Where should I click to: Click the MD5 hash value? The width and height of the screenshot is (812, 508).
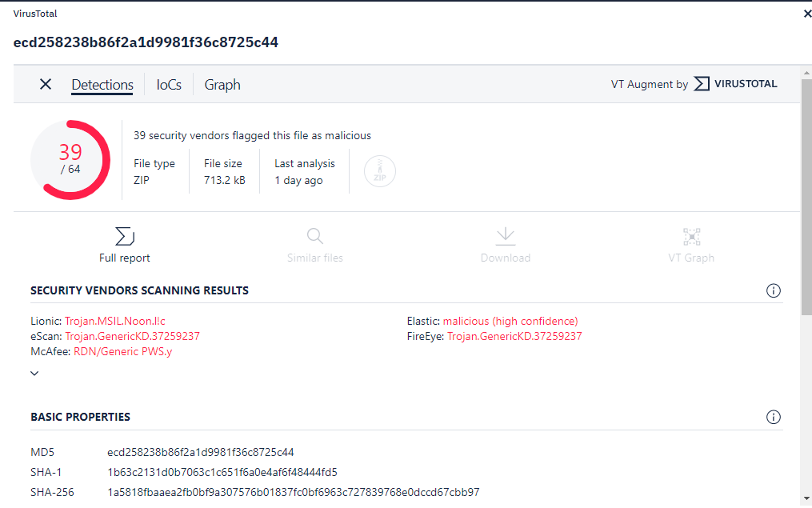(201, 452)
